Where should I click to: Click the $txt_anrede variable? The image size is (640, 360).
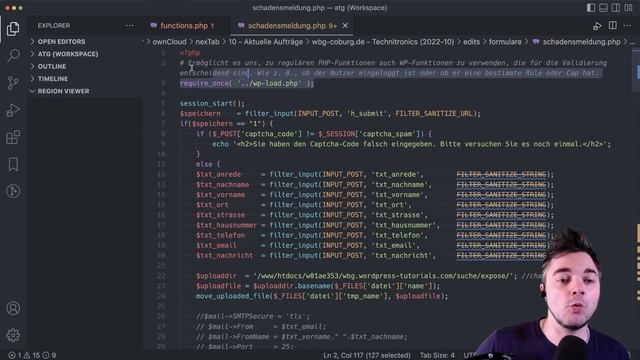pyautogui.click(x=218, y=175)
